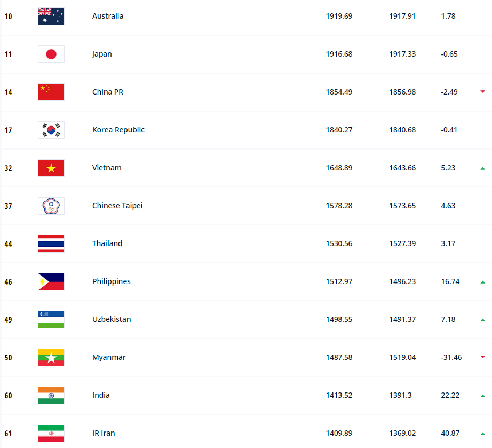
Task: Click IR Iran's green up arrow
Action: pos(482,434)
